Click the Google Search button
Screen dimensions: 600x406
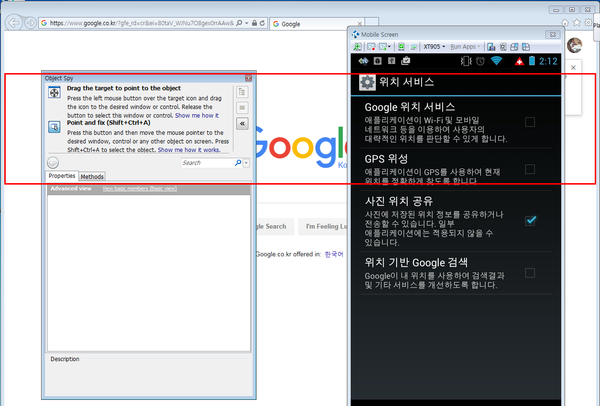pos(274,227)
